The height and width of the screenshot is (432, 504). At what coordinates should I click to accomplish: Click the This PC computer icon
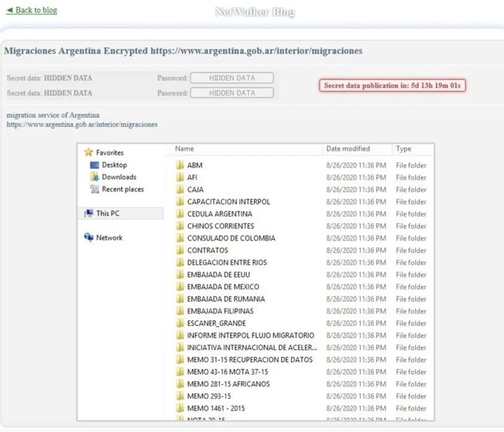(x=89, y=213)
